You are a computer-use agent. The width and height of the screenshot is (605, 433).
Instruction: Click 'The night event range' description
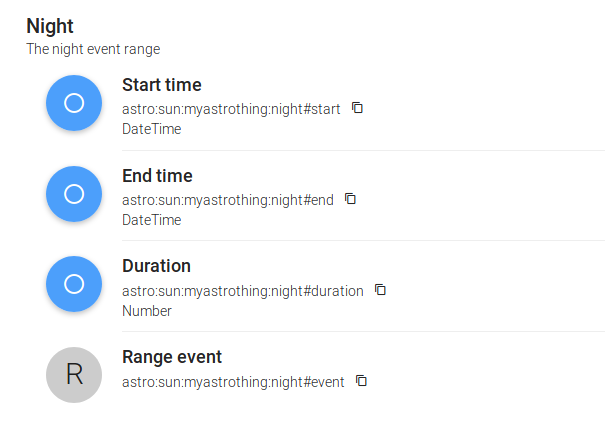point(93,48)
